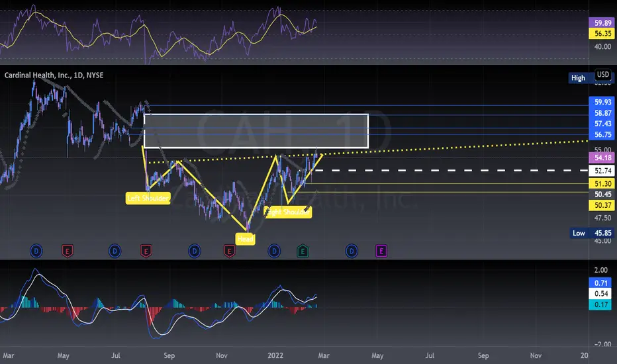Select the Left Shoulder text label

(x=148, y=198)
